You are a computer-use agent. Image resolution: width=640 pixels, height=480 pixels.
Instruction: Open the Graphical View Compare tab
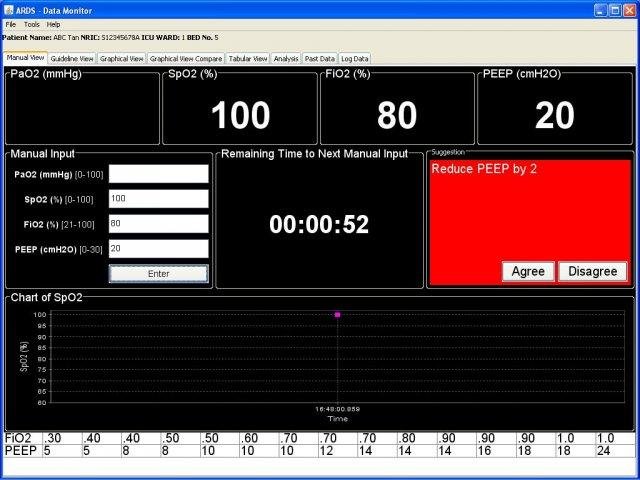coord(186,59)
